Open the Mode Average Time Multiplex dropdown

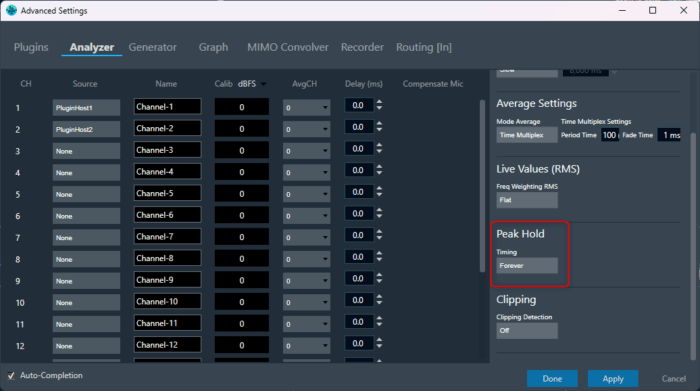pyautogui.click(x=527, y=135)
